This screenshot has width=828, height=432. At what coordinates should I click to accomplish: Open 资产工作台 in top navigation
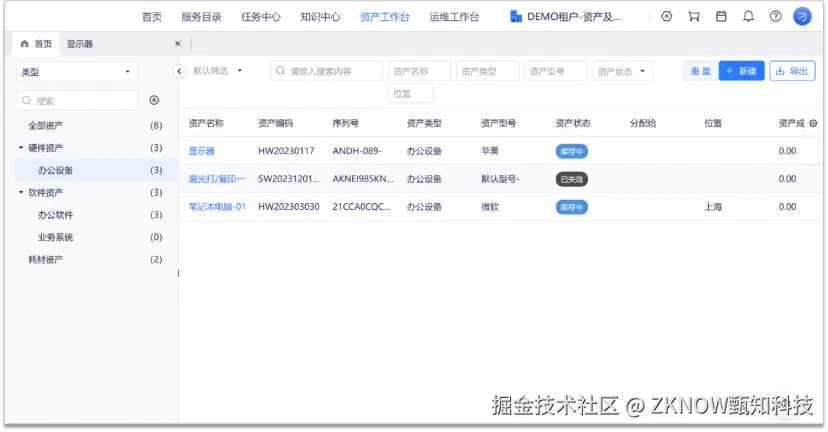[x=385, y=17]
